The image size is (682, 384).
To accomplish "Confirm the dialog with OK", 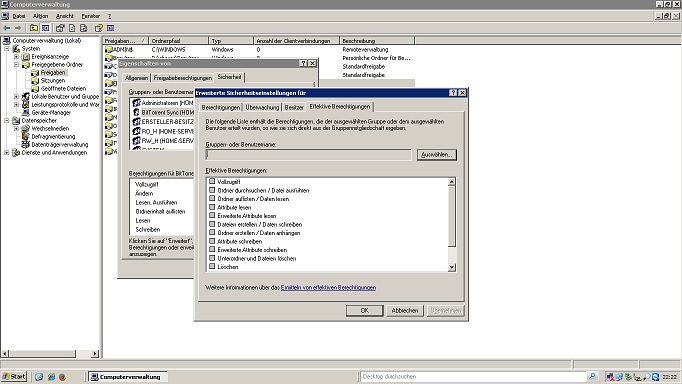I will click(x=364, y=311).
